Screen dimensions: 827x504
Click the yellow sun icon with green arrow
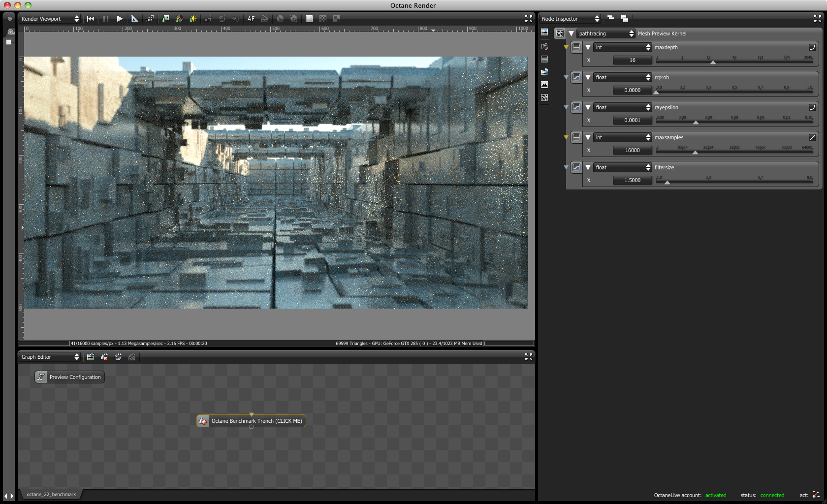pos(193,19)
